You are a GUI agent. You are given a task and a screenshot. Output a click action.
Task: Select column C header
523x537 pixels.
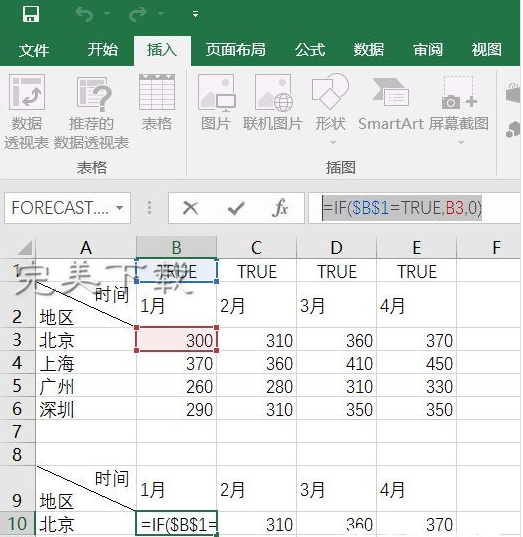[257, 248]
